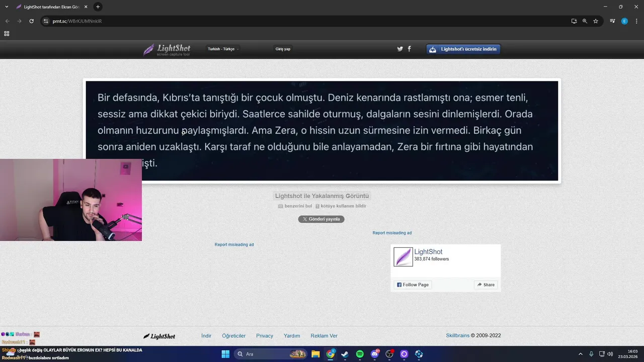Click the captured screenshot image

pyautogui.click(x=322, y=131)
